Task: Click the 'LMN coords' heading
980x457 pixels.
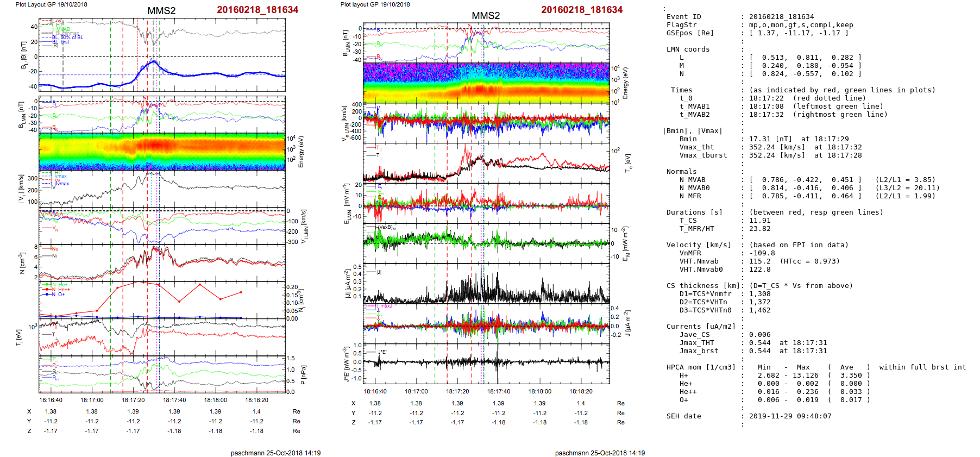Action: pos(688,49)
